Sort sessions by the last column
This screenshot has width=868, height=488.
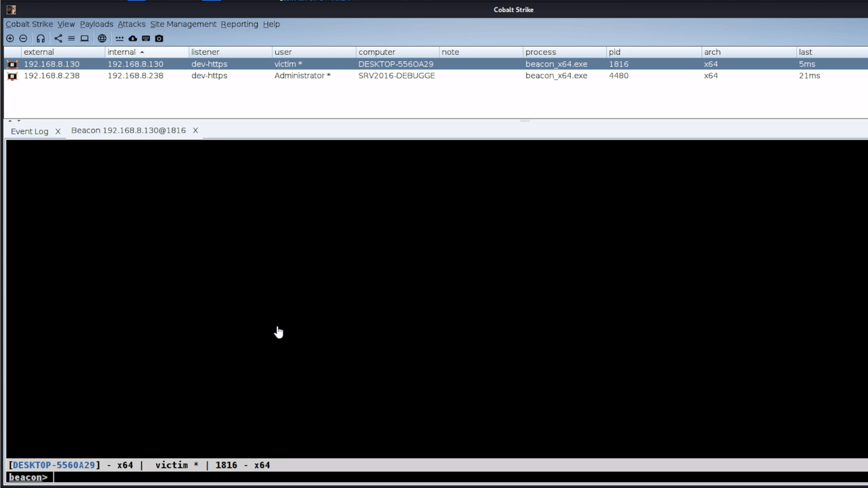click(x=833, y=52)
